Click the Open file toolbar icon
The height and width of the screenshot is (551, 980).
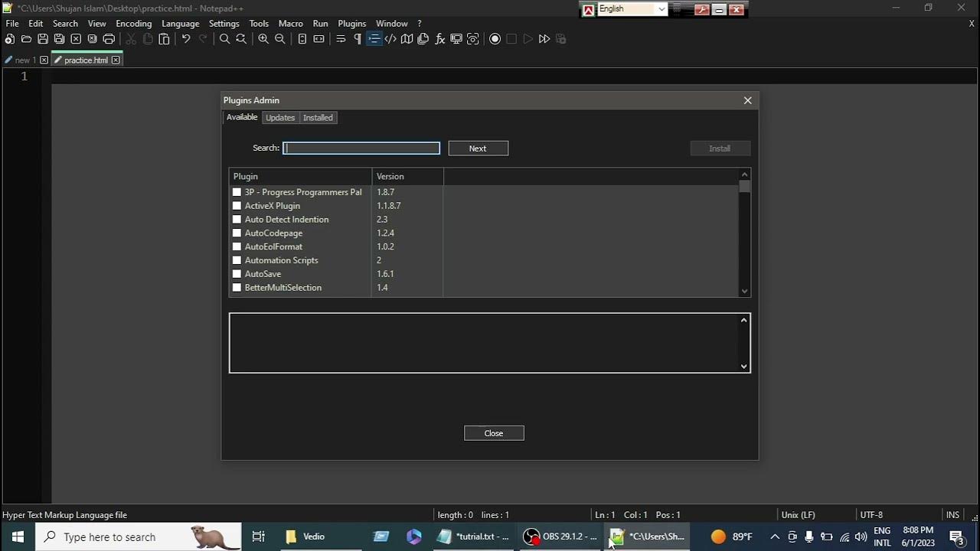(26, 39)
